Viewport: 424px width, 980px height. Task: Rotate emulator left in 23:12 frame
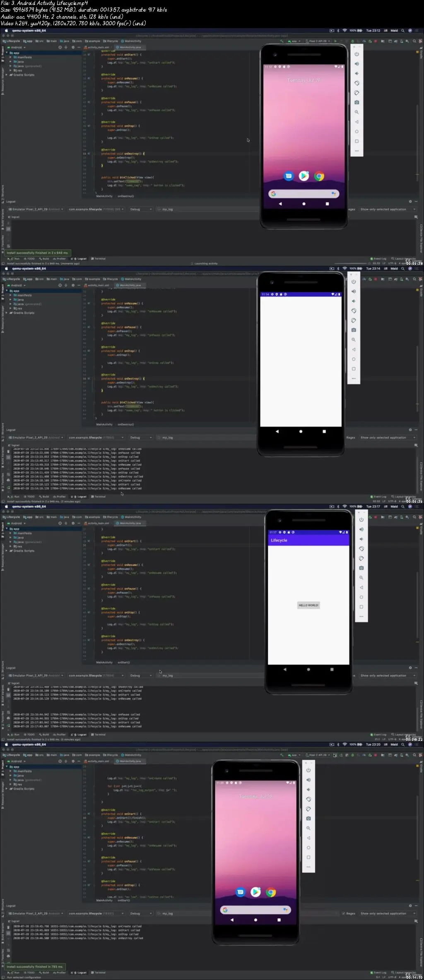coord(357,83)
